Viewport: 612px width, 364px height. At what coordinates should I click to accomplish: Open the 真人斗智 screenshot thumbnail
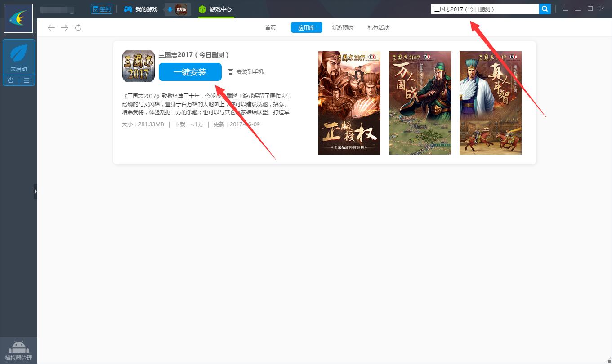pyautogui.click(x=491, y=103)
